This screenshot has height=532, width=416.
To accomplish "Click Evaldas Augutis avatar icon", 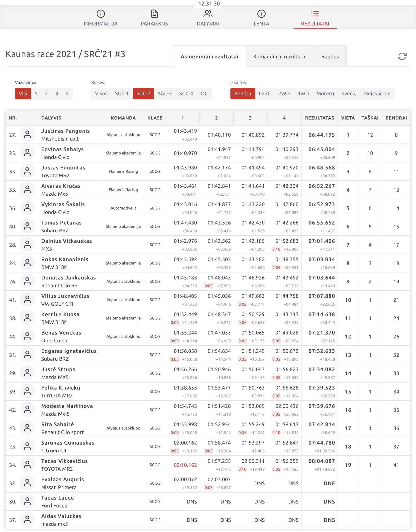I will pos(27,483).
